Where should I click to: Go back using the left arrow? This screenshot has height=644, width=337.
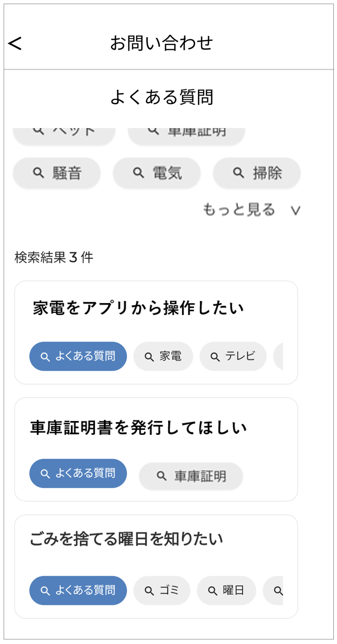[x=15, y=43]
